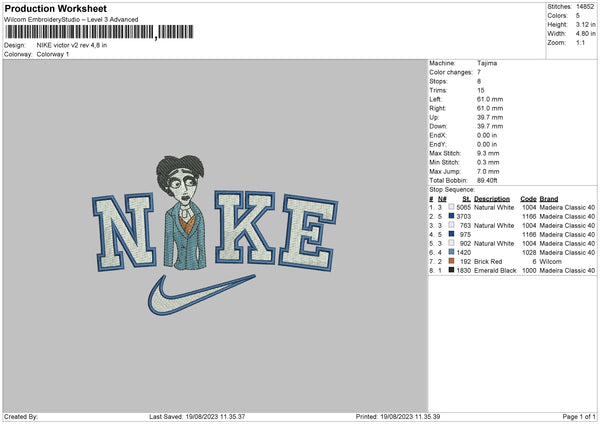The height and width of the screenshot is (424, 600).
Task: Click the Emerald Black description in row 8
Action: pyautogui.click(x=495, y=271)
